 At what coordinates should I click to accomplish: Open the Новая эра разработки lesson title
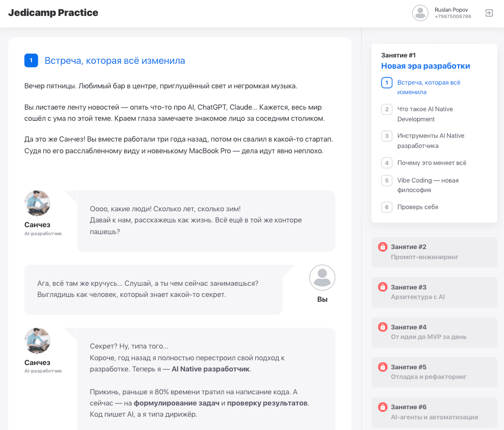tap(425, 66)
